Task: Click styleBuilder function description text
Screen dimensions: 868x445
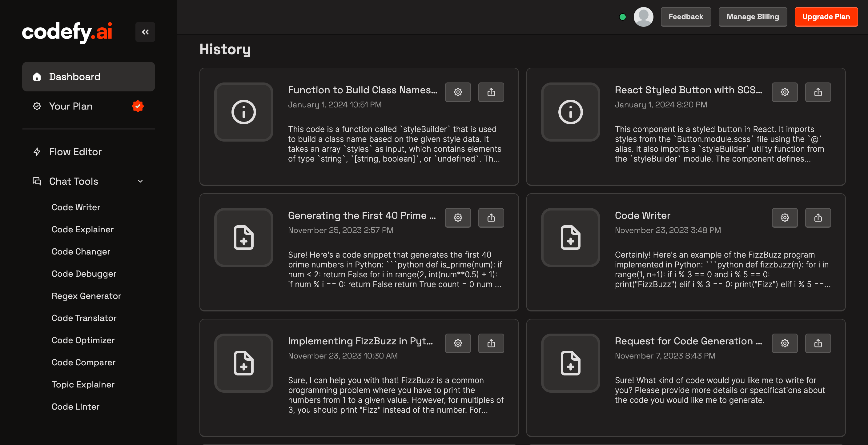Action: point(395,144)
